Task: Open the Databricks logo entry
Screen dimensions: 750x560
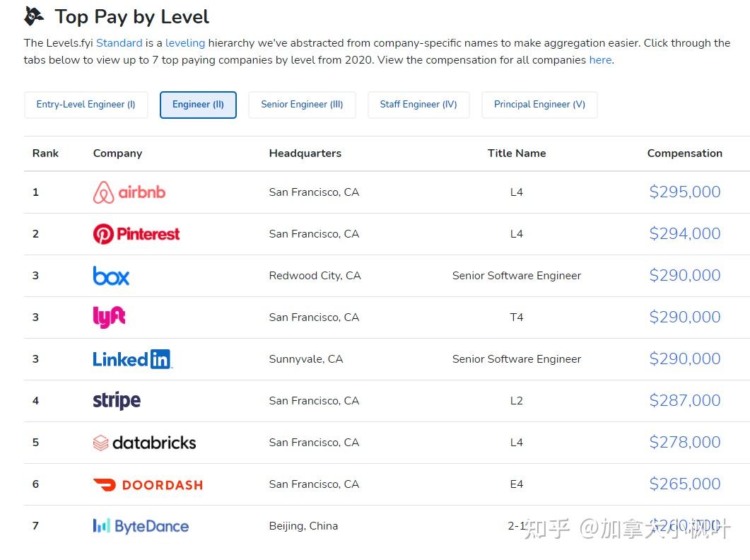Action: coord(144,443)
